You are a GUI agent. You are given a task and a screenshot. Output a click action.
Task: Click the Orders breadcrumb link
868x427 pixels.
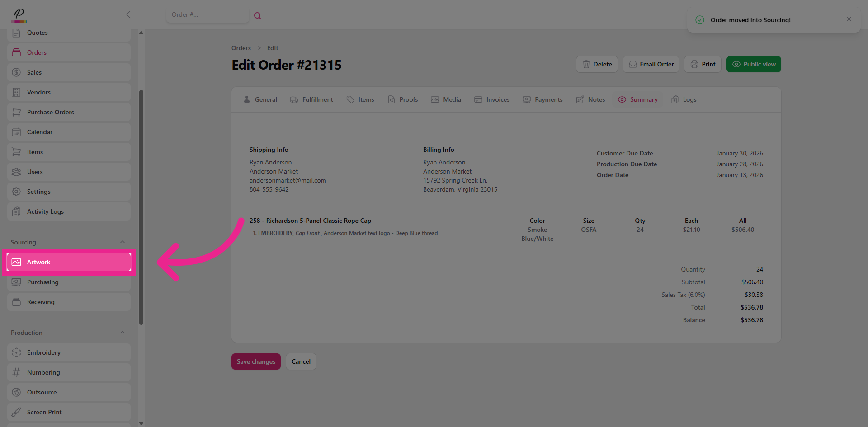[241, 48]
